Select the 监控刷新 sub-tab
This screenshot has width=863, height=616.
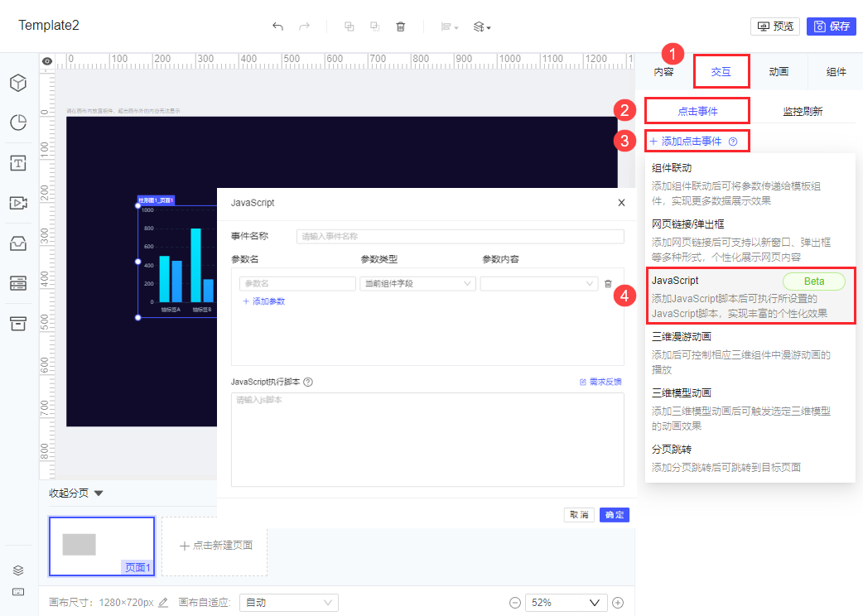coord(803,111)
